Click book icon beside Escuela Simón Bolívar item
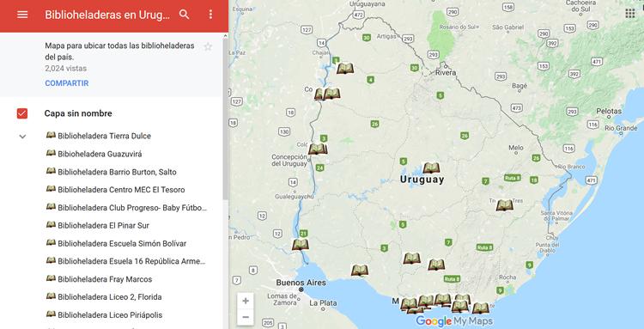Screen dimensions: 644x329 click(51, 242)
